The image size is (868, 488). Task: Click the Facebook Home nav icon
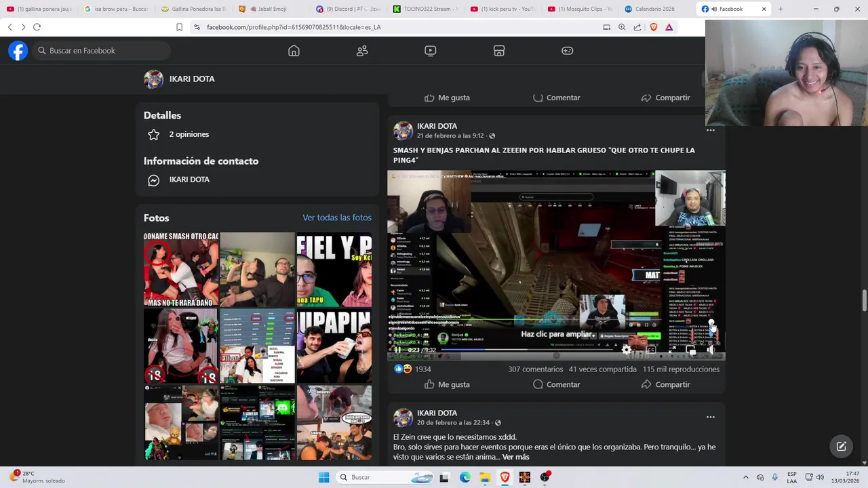294,51
